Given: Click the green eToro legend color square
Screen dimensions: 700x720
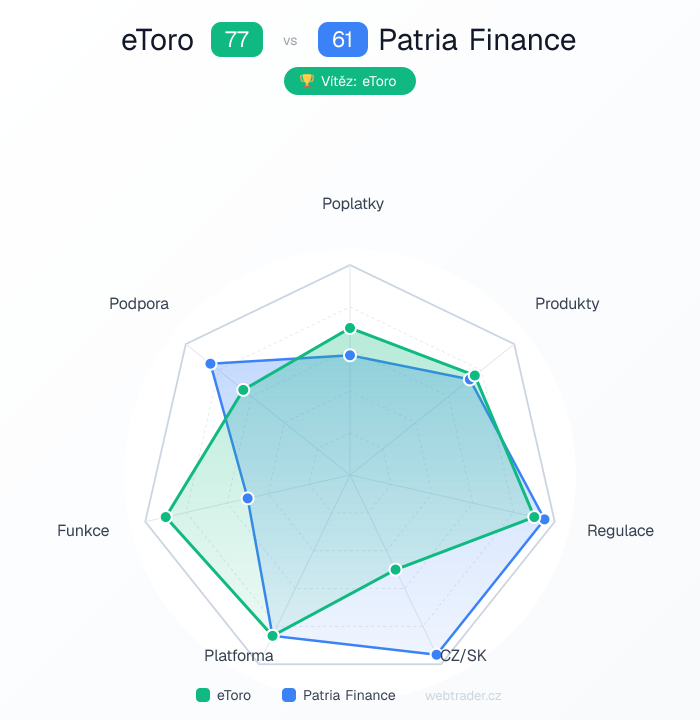Looking at the screenshot, I should (x=203, y=695).
